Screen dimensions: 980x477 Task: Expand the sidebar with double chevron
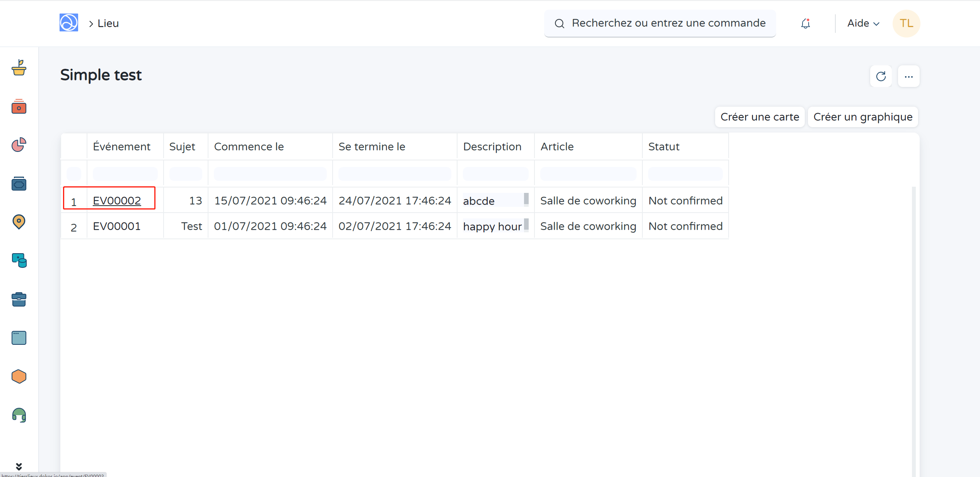(x=19, y=466)
